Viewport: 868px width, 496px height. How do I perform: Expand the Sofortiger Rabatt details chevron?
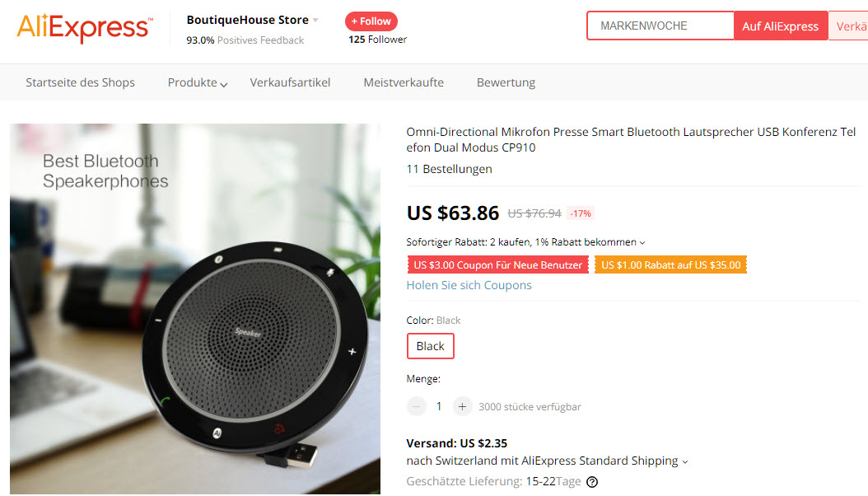[x=642, y=243]
